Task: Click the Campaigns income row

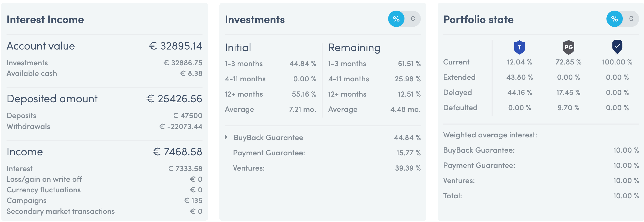Action: click(105, 201)
